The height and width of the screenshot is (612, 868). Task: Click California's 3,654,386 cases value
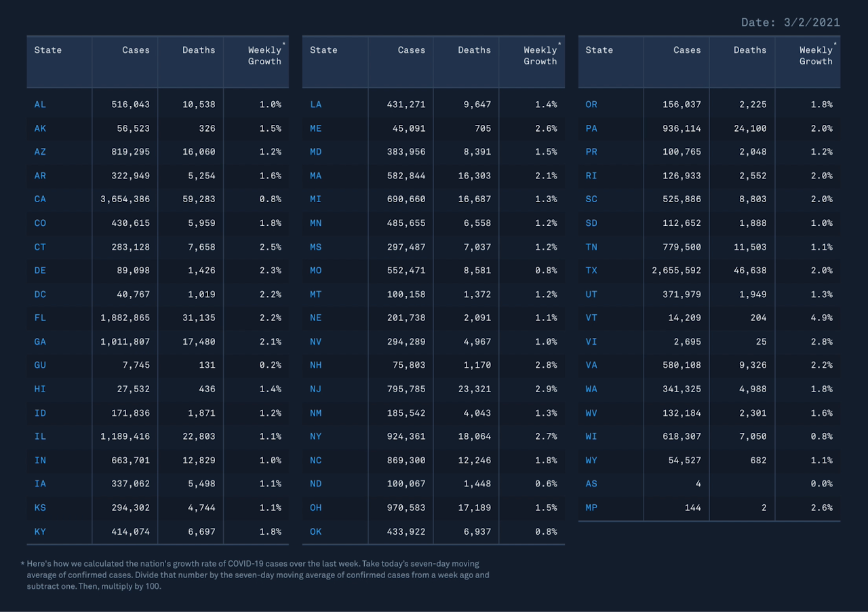[x=125, y=199]
